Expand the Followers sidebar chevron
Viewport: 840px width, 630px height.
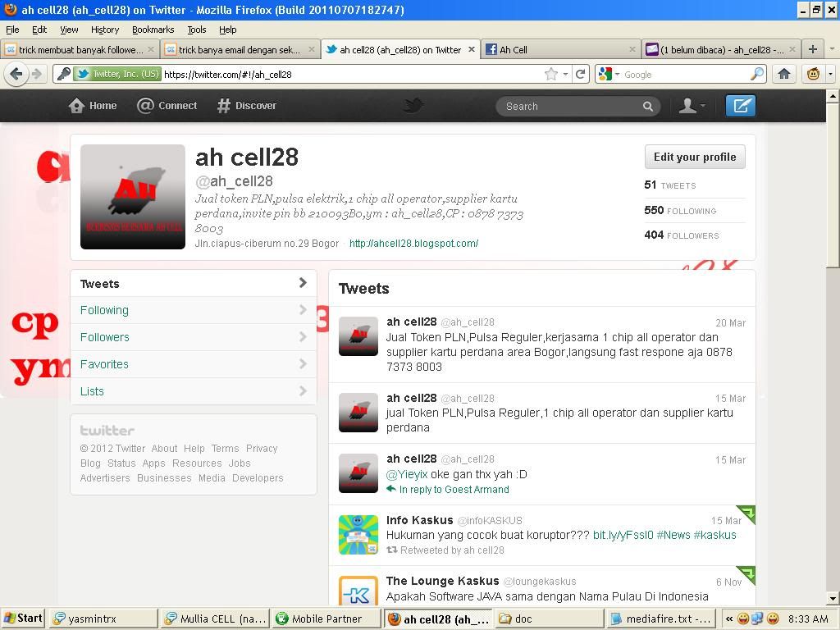[303, 337]
